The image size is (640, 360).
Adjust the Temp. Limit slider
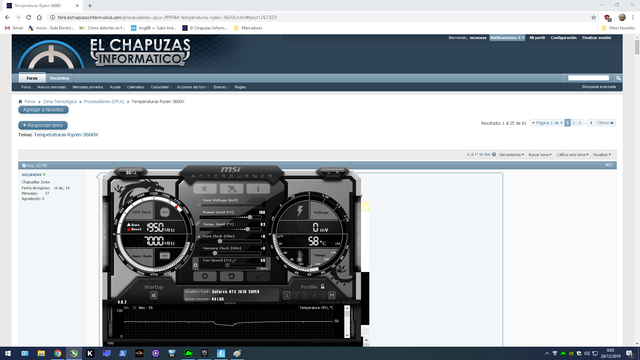[x=231, y=229]
